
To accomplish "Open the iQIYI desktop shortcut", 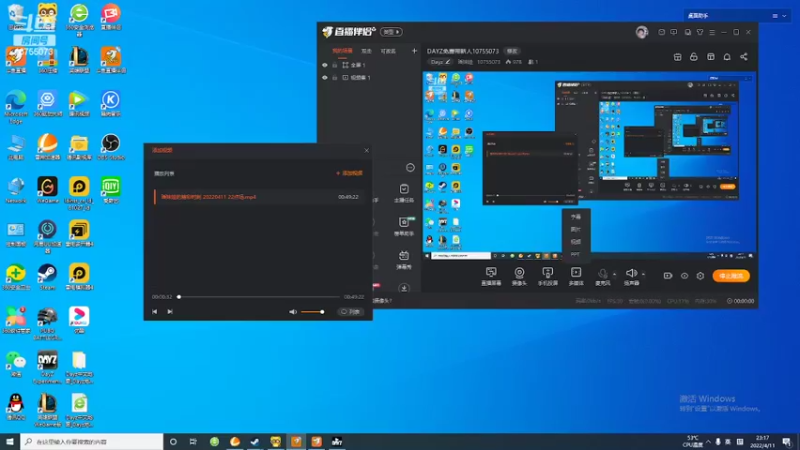I will coord(110,190).
